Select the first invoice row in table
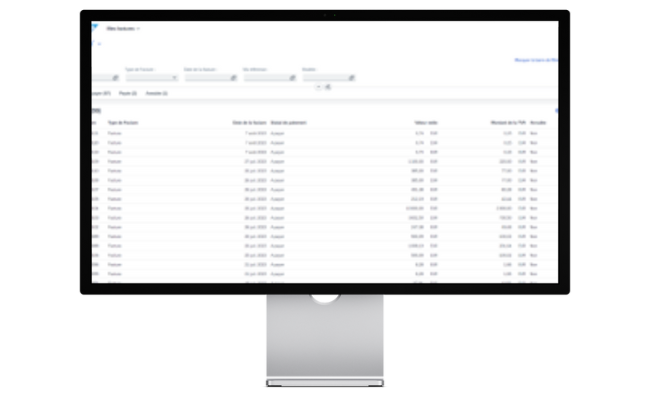The width and height of the screenshot is (650, 400). tap(300, 132)
